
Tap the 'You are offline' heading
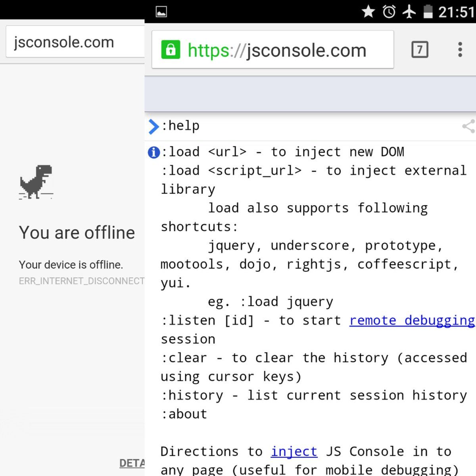pyautogui.click(x=77, y=233)
